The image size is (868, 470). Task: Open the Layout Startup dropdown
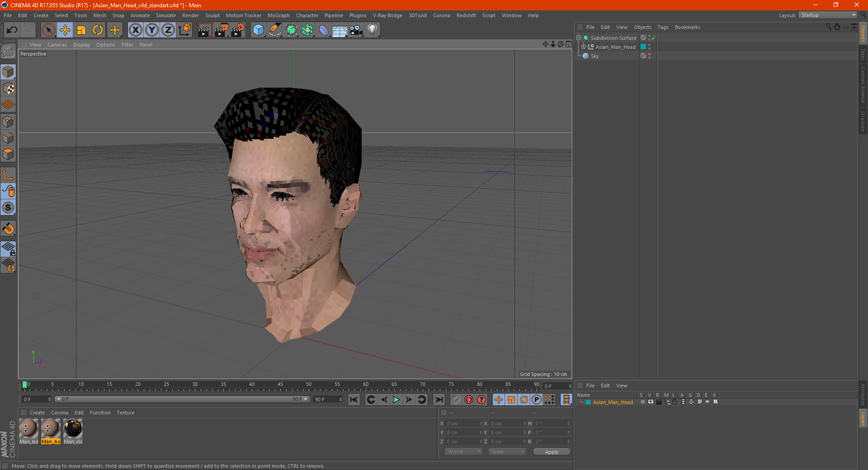[x=828, y=15]
